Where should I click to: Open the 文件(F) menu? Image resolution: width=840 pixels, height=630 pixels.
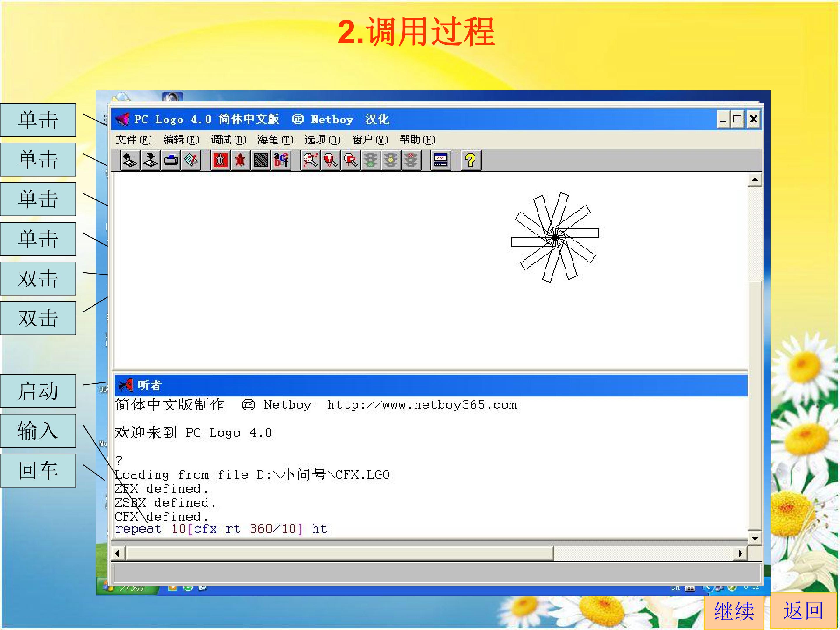point(134,140)
